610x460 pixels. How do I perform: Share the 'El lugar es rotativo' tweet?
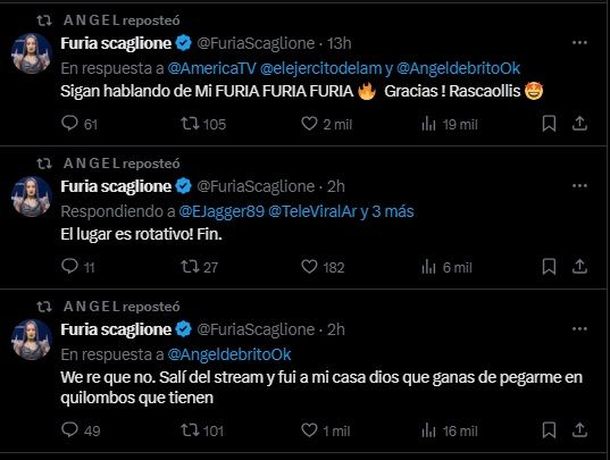(x=579, y=267)
